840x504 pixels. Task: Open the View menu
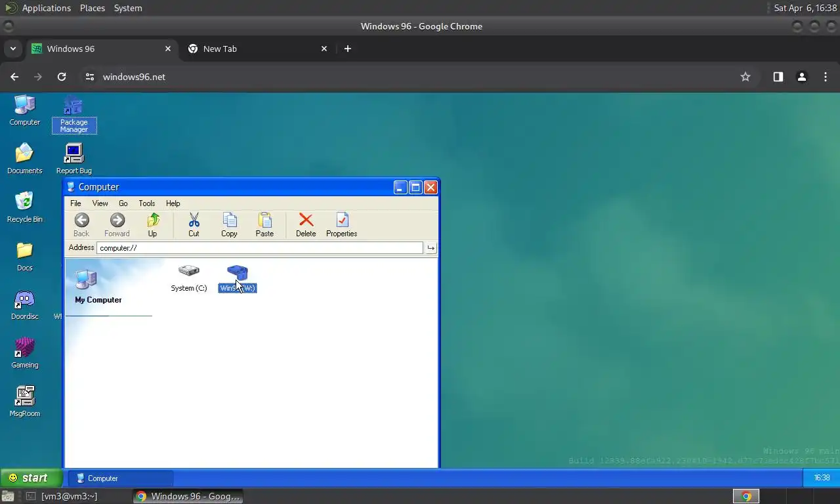[100, 203]
